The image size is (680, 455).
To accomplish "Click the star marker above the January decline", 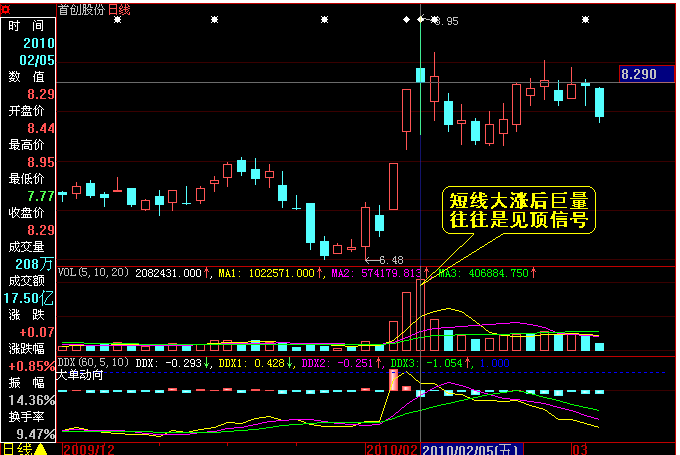I will pos(324,20).
